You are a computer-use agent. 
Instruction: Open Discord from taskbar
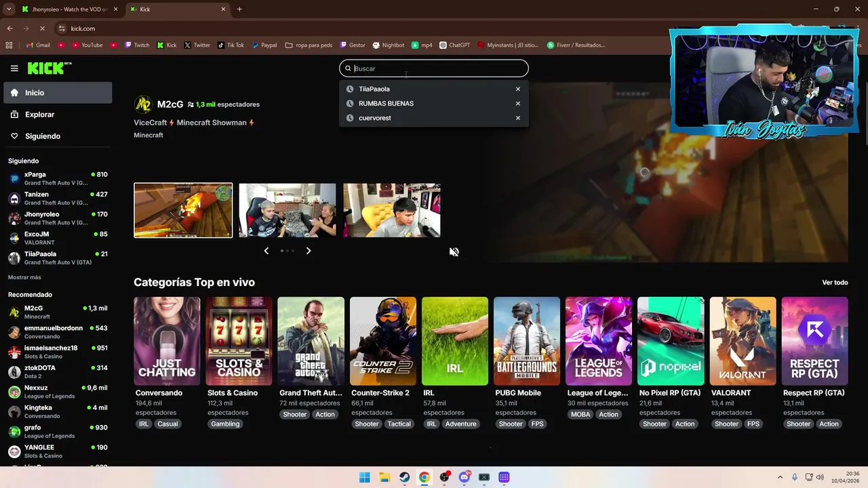coord(465,477)
